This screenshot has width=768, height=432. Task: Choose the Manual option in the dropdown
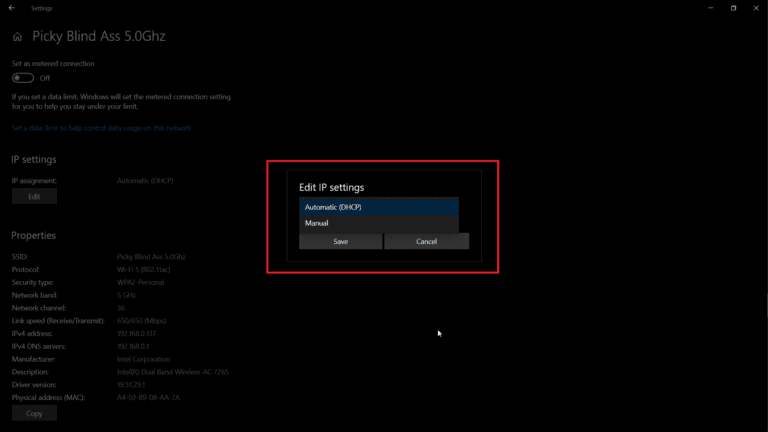click(378, 223)
